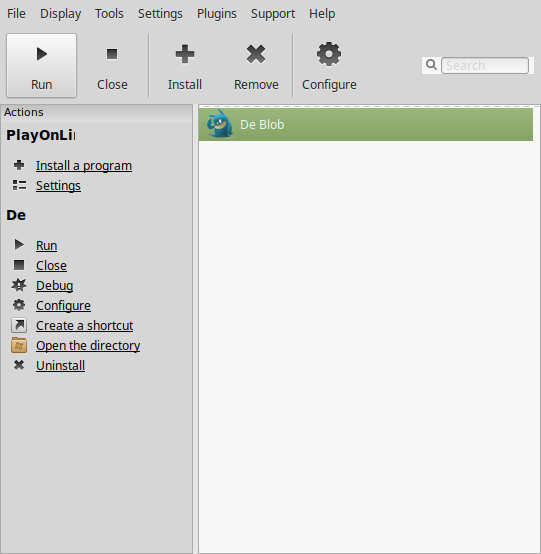This screenshot has height=554, width=541.
Task: Open the Display menu
Action: tap(60, 14)
